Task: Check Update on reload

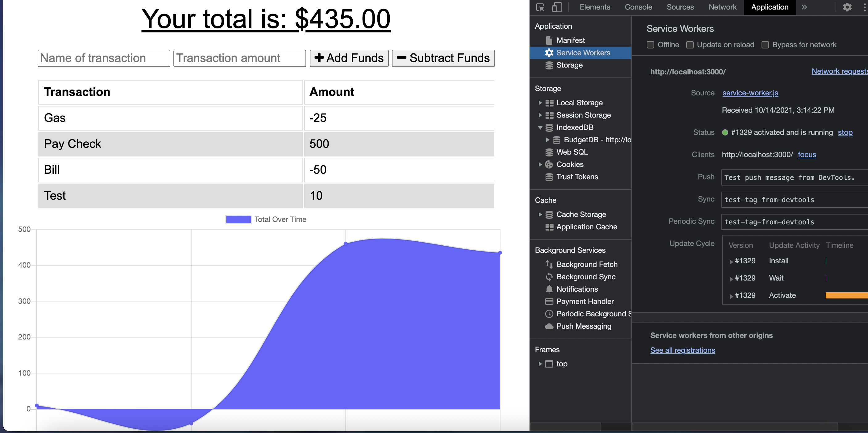Action: (x=690, y=44)
